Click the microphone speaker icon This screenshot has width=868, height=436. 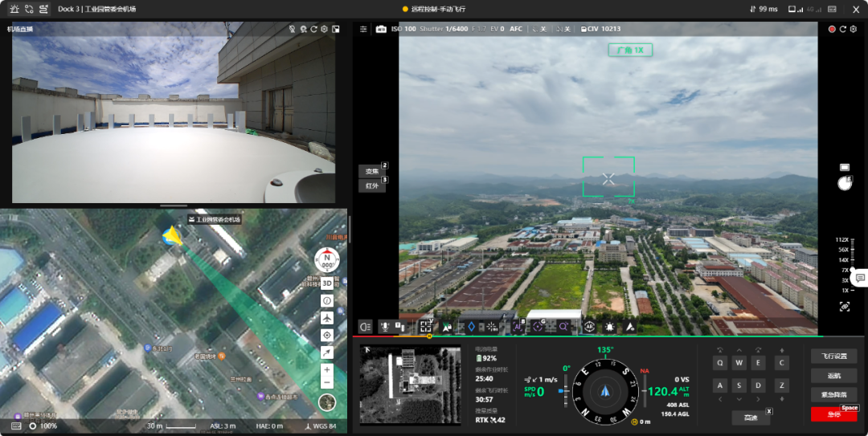coord(385,327)
